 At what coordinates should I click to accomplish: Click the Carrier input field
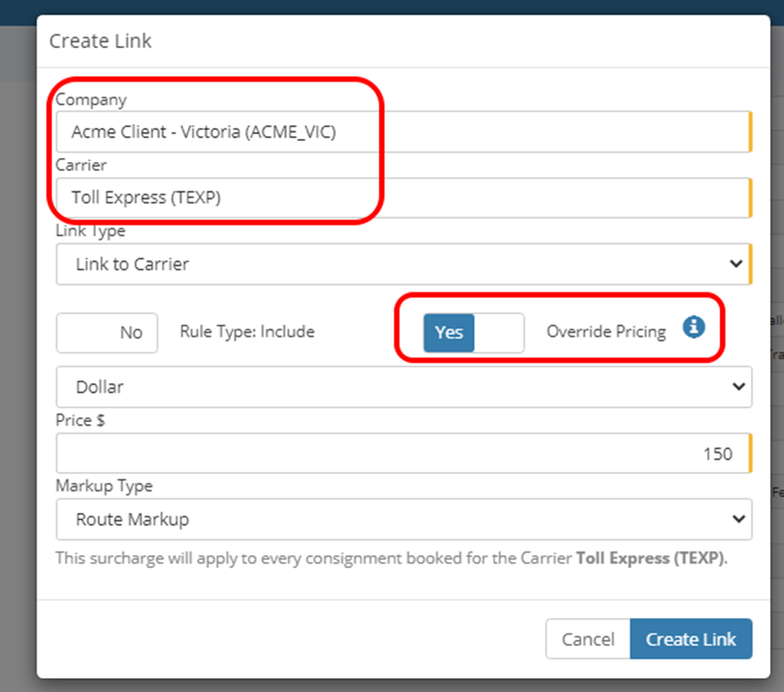[404, 197]
